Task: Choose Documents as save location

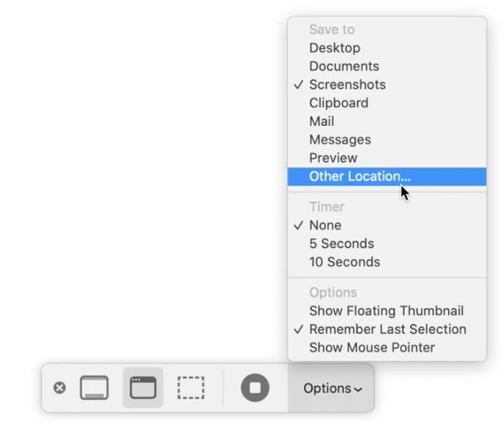Action: pyautogui.click(x=387, y=66)
